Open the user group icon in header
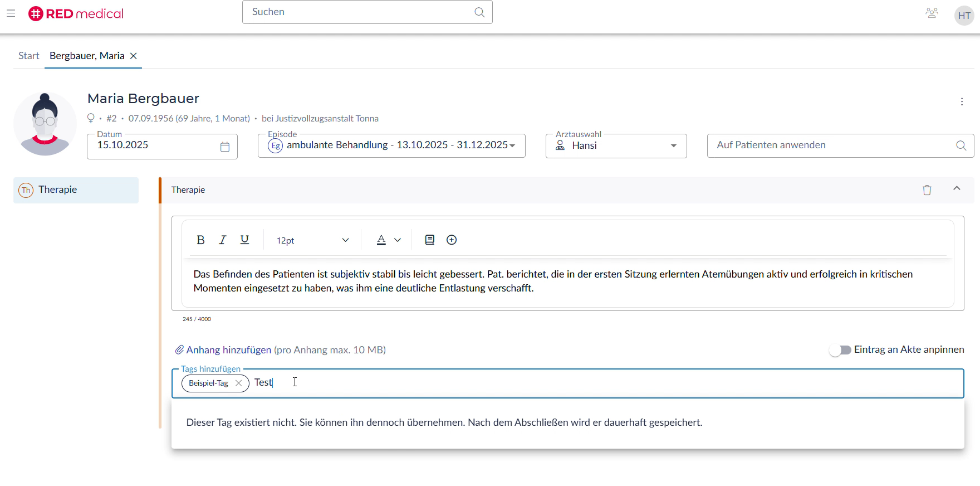 pos(932,13)
